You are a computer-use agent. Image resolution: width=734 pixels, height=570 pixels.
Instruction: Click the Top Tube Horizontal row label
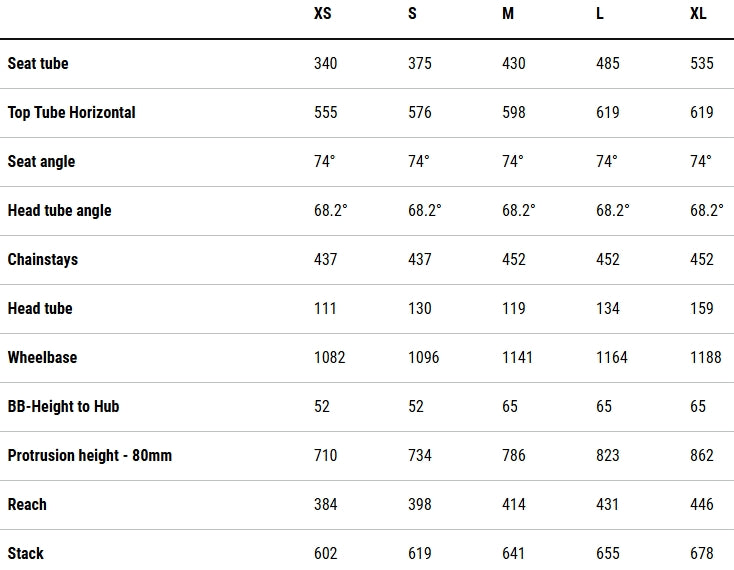tap(72, 112)
